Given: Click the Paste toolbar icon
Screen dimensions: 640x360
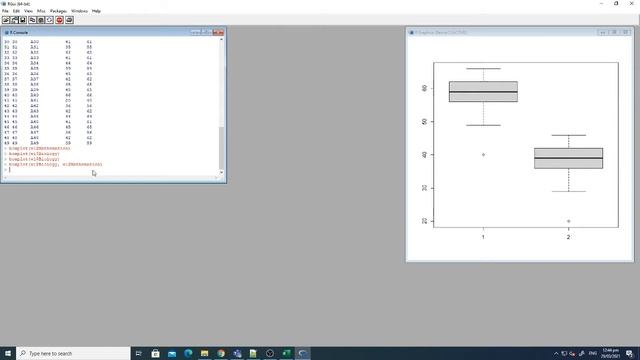Looking at the screenshot, I should point(41,20).
